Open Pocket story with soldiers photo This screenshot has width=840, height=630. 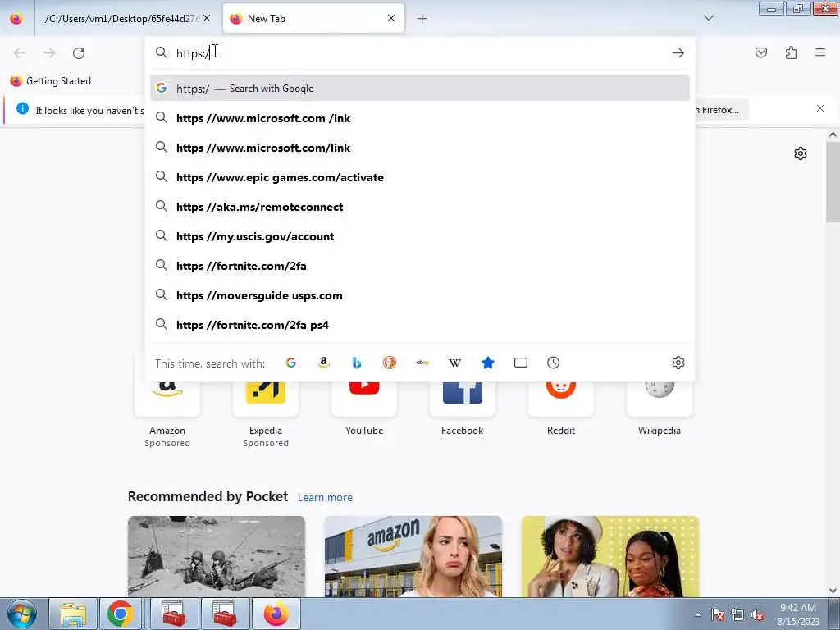coord(217,556)
